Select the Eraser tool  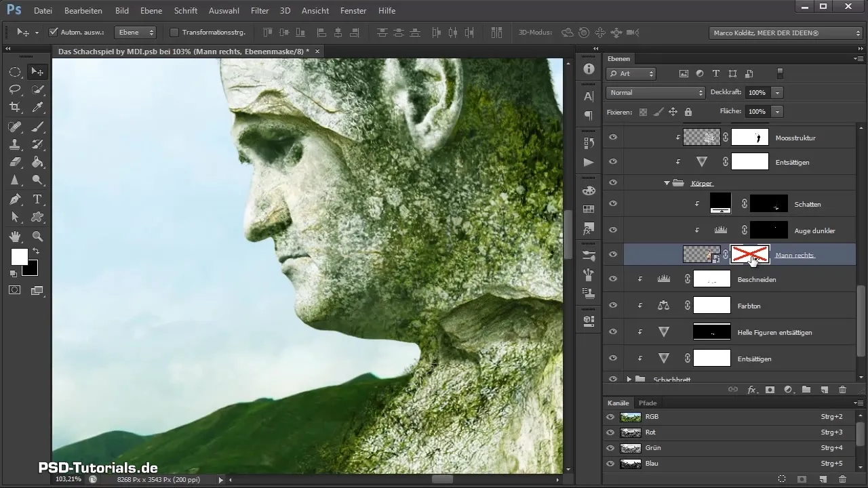(15, 162)
